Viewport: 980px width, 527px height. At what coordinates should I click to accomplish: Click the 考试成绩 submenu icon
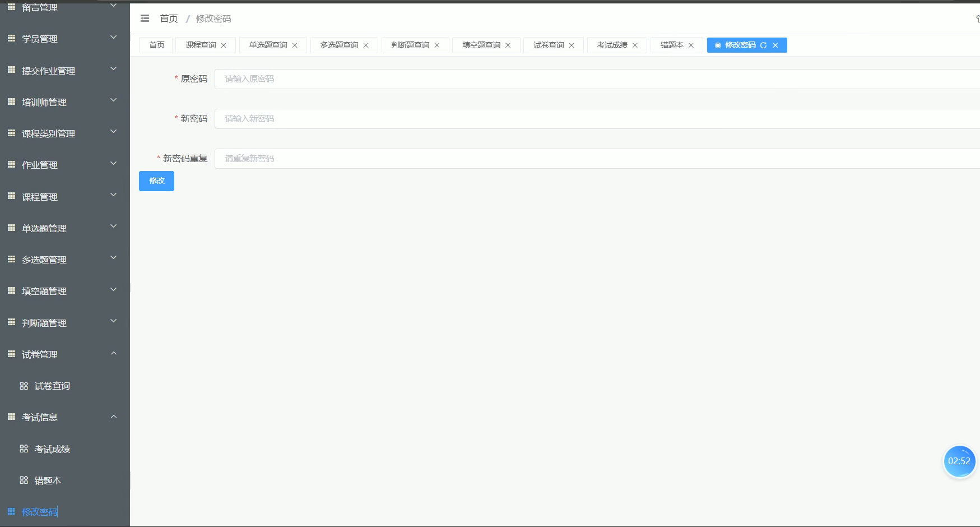(24, 449)
